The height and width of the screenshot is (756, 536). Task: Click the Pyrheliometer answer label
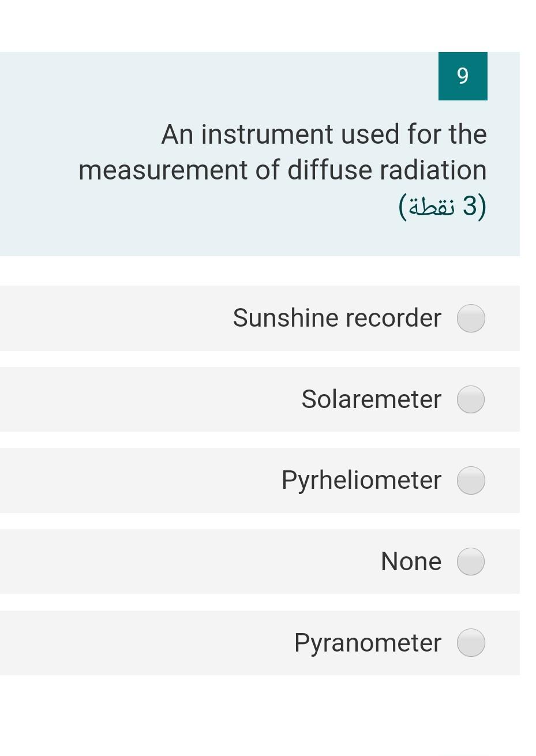pyautogui.click(x=361, y=480)
